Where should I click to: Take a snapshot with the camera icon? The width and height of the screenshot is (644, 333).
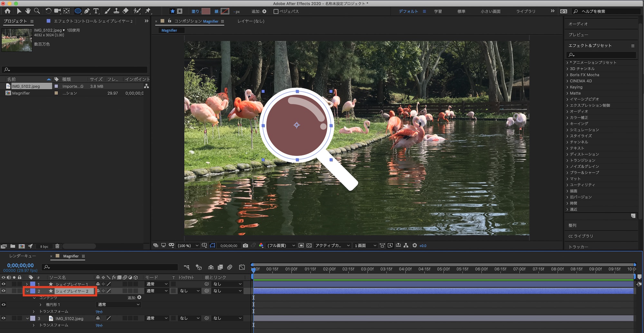click(x=245, y=246)
